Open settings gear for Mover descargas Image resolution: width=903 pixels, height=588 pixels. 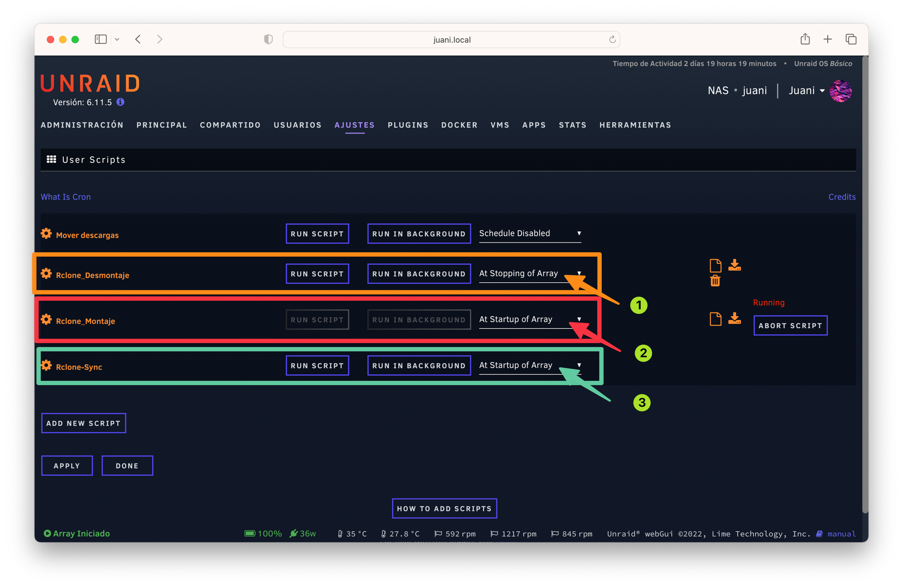46,233
